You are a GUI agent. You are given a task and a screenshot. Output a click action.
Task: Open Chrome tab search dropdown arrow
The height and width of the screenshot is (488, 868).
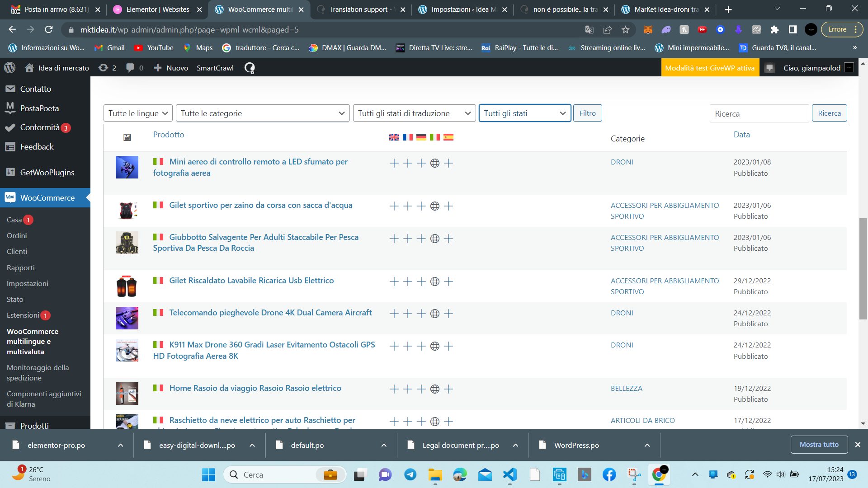777,9
